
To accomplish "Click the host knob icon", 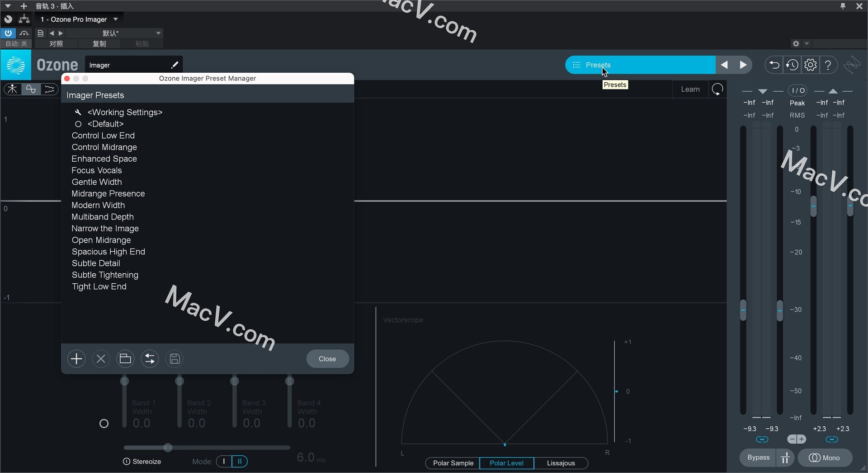I will click(x=8, y=19).
